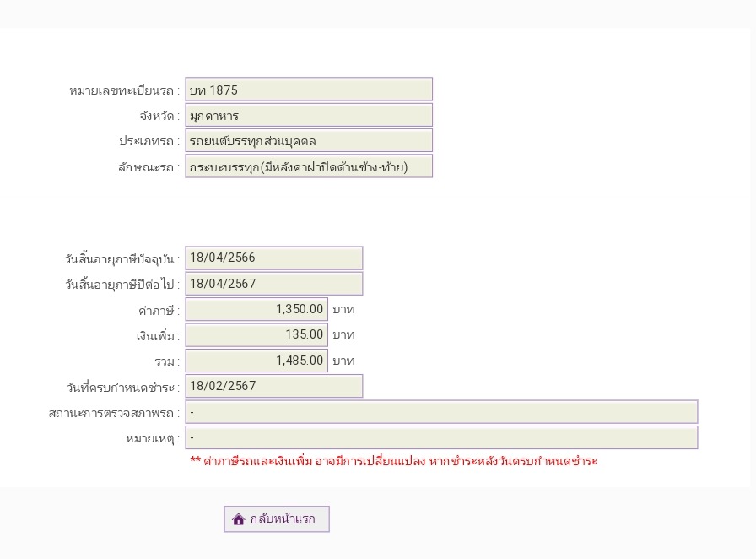The height and width of the screenshot is (559, 756).
Task: Click the วันที่ครบกำหนดชำระ label
Action: point(123,387)
